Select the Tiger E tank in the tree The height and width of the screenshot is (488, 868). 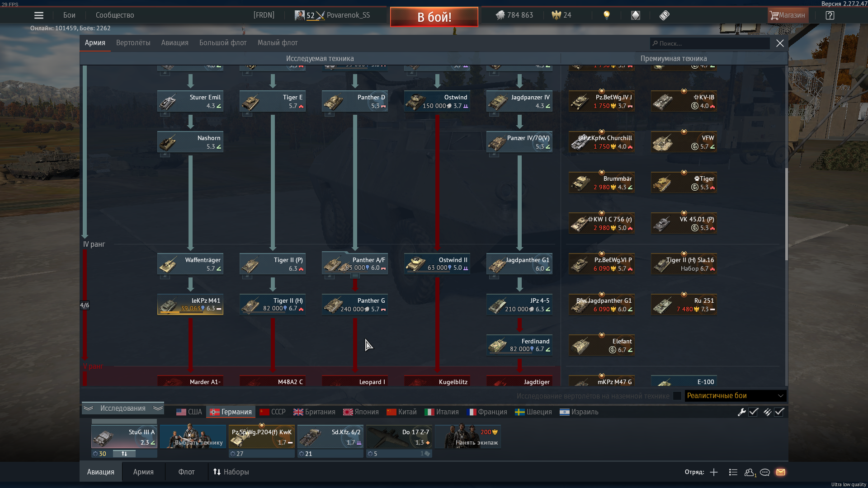[x=273, y=102]
